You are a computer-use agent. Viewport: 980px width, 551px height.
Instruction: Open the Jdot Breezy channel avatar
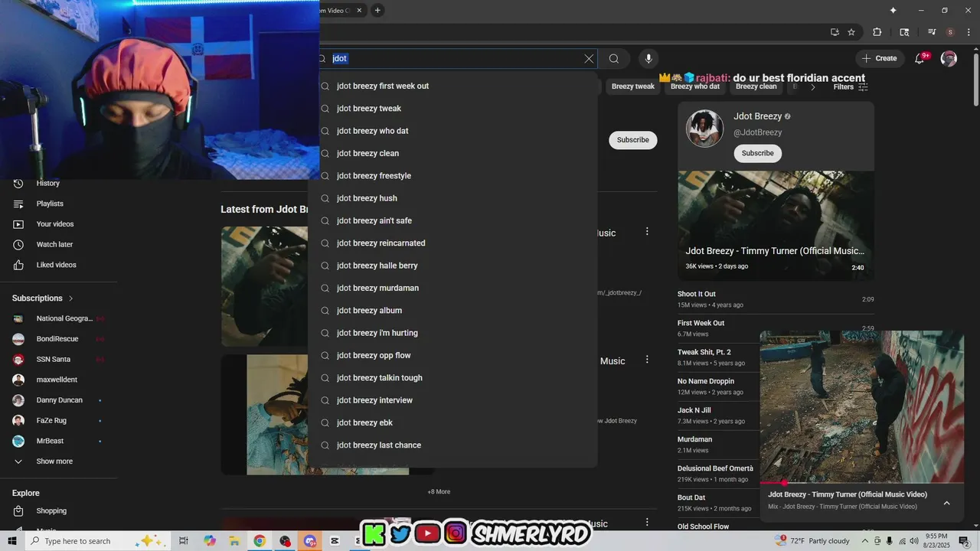click(704, 129)
